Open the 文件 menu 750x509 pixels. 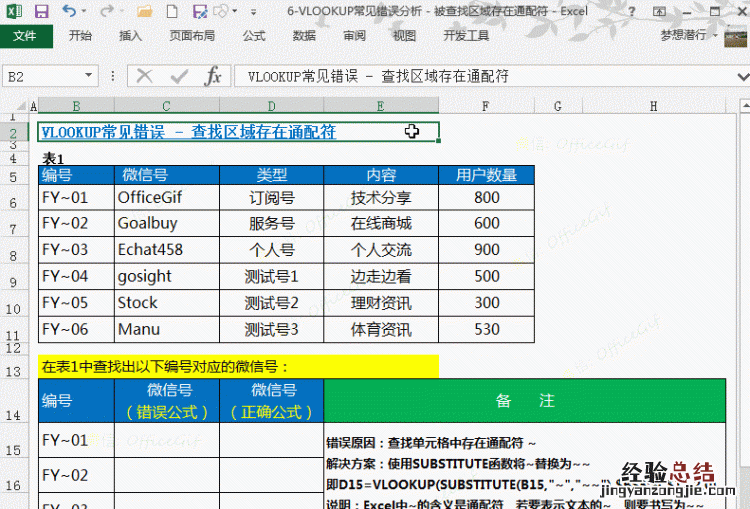(x=25, y=35)
